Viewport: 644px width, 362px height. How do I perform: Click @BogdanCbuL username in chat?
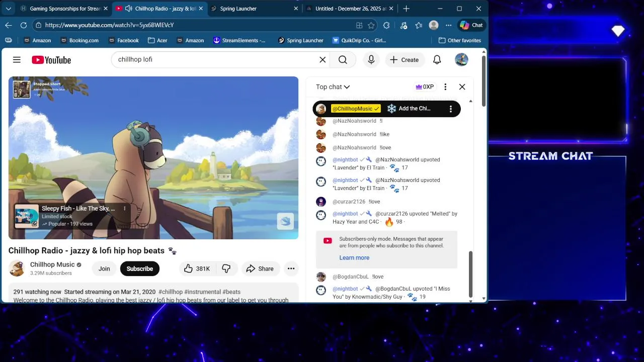point(351,277)
